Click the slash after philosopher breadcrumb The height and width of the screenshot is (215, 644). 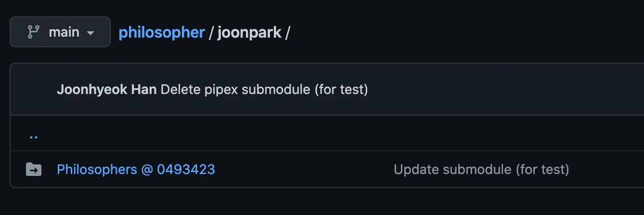[211, 32]
